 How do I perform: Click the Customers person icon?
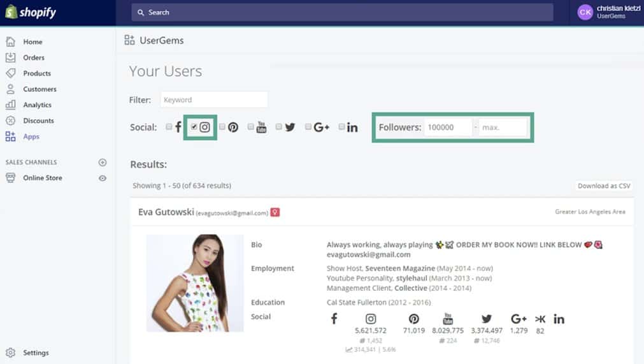pyautogui.click(x=11, y=89)
